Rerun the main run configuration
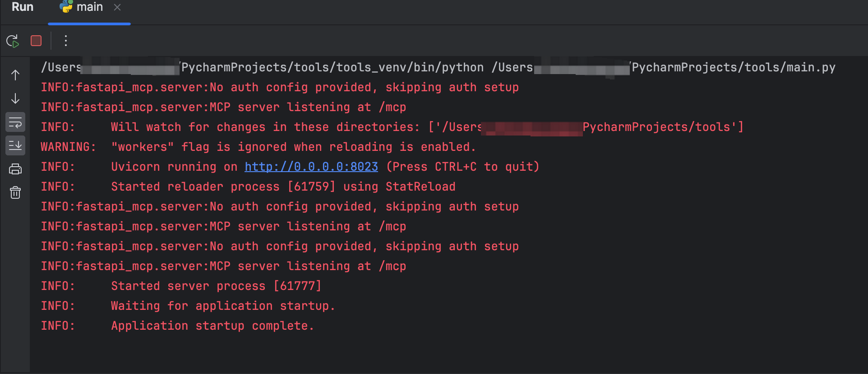The width and height of the screenshot is (868, 374). click(13, 41)
